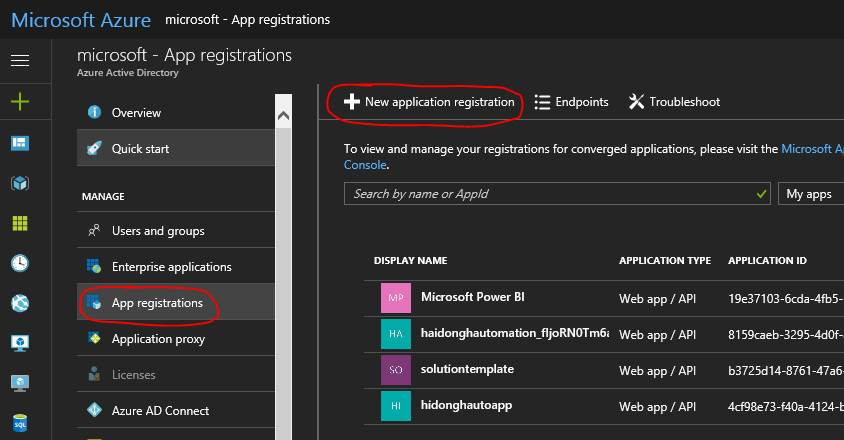Click the Endpoints button
The width and height of the screenshot is (844, 440).
[571, 102]
